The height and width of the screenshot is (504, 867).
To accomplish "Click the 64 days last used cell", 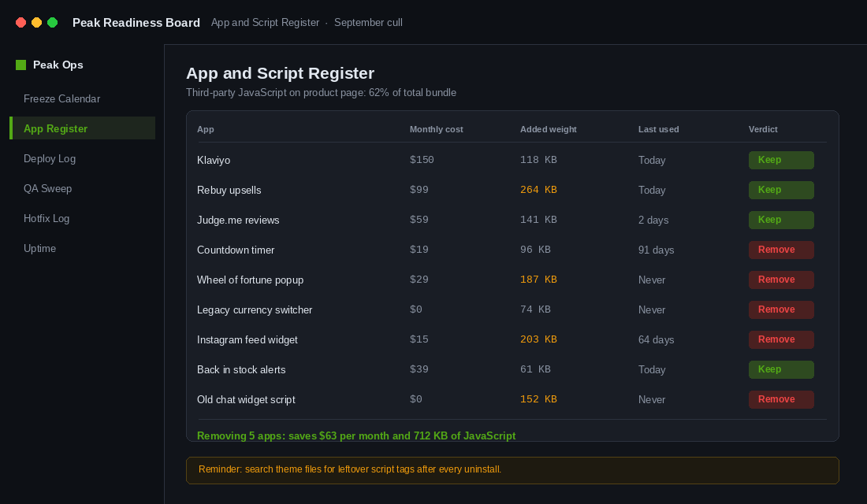I will point(656,339).
